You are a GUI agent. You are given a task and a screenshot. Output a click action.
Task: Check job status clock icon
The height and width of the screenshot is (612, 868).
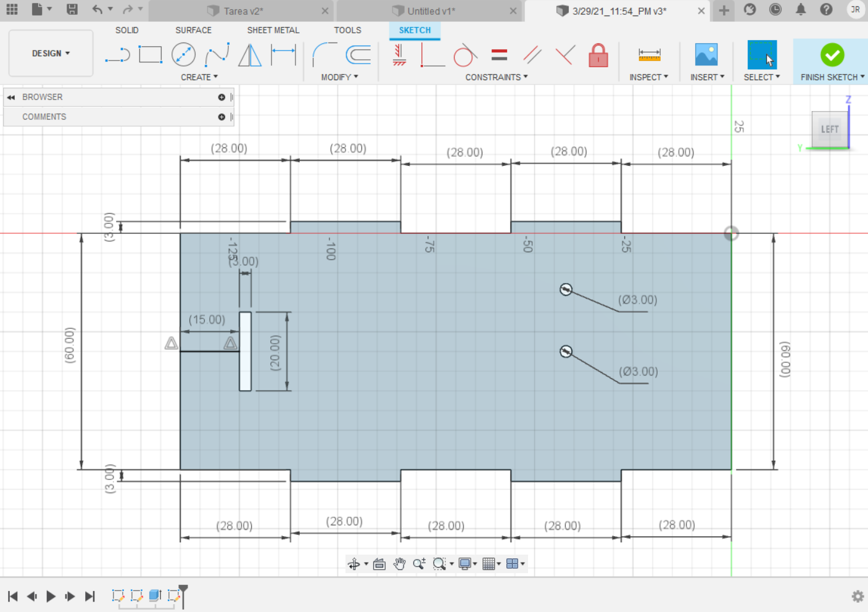point(775,9)
